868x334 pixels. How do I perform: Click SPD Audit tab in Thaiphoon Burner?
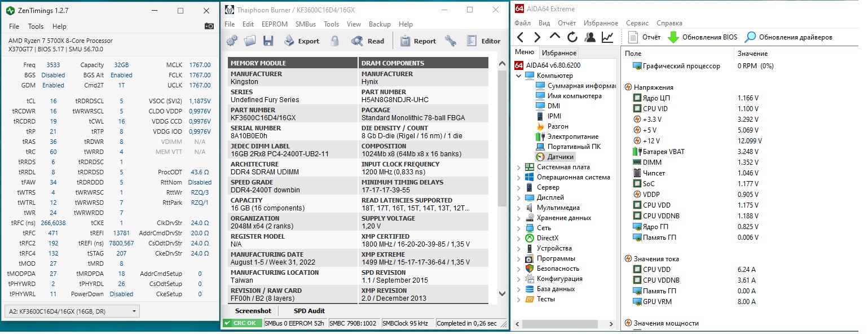coord(309,311)
